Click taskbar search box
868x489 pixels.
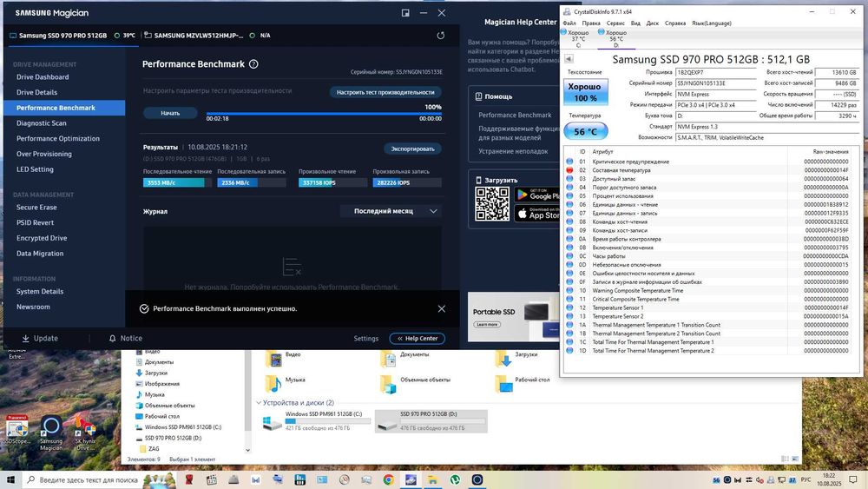82,479
